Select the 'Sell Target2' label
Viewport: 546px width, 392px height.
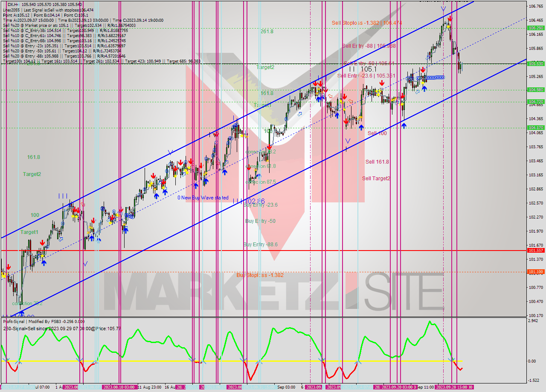click(376, 179)
